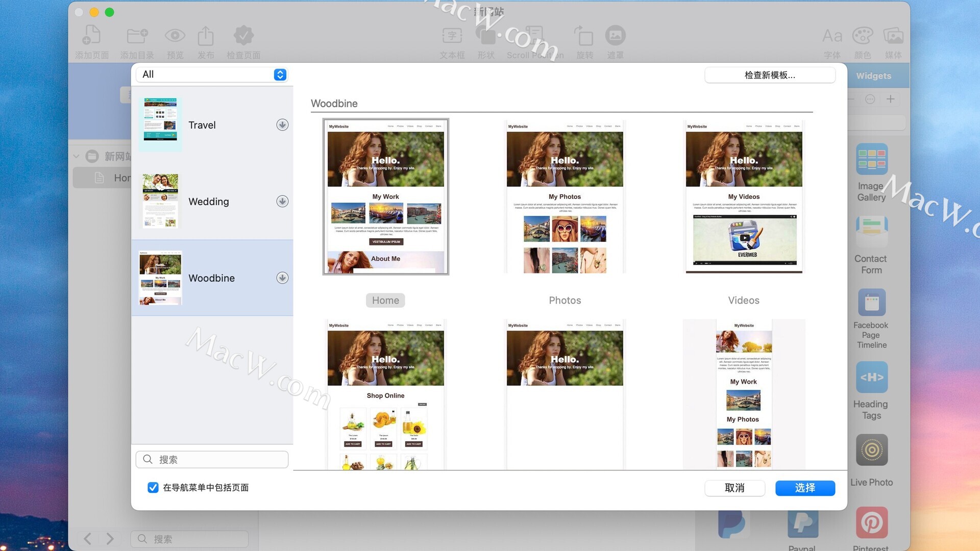Click the Preview (预览) eye icon
The image size is (980, 551).
[x=175, y=36]
